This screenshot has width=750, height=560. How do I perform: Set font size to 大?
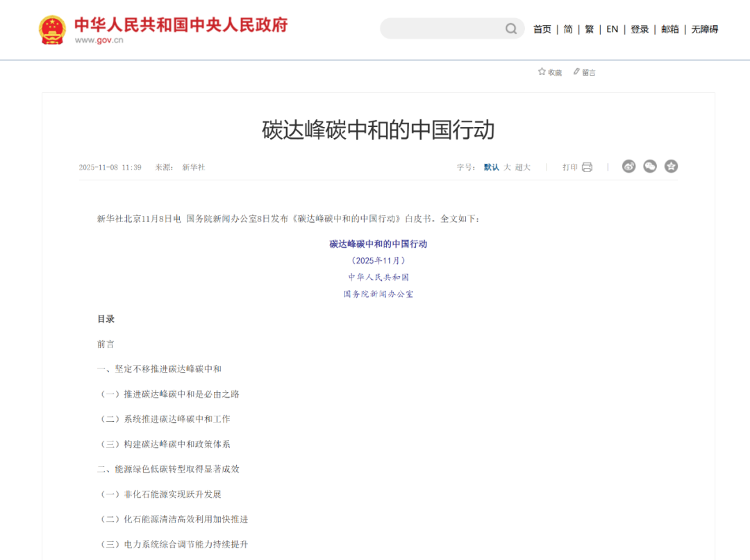pyautogui.click(x=508, y=167)
